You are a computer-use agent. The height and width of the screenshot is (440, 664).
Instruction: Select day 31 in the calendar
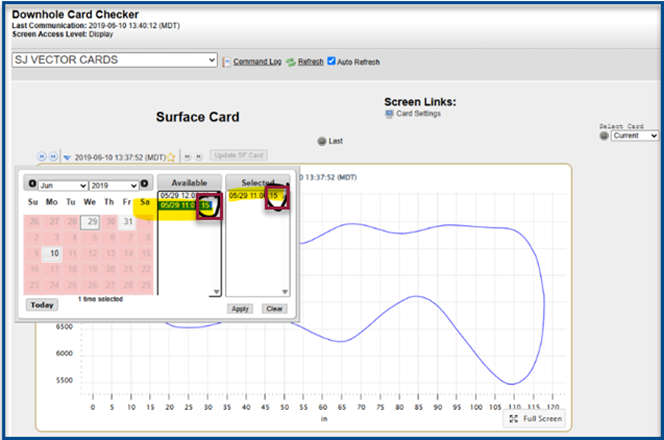[x=127, y=222]
